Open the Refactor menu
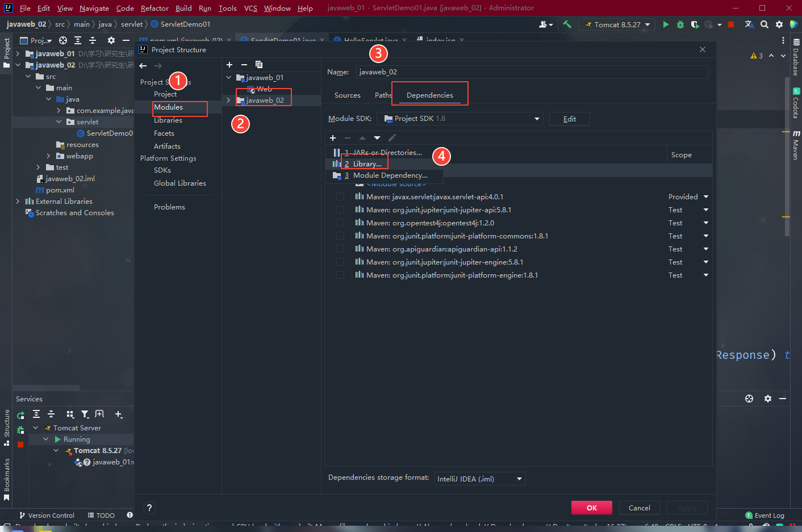Screen dimensions: 802x532 154,8
